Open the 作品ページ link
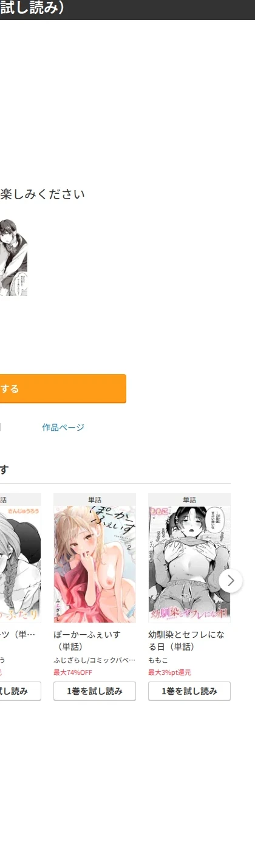Image resolution: width=255 pixels, height=868 pixels. tap(63, 428)
